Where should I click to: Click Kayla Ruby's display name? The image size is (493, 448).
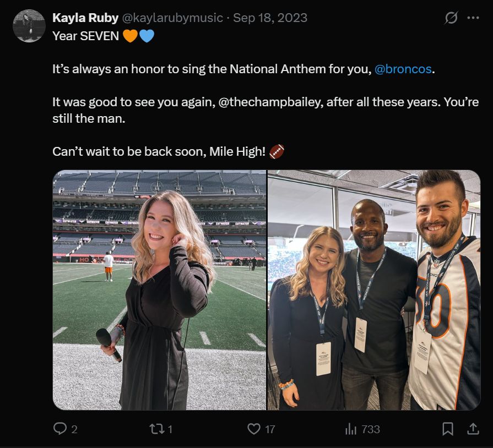(x=86, y=17)
